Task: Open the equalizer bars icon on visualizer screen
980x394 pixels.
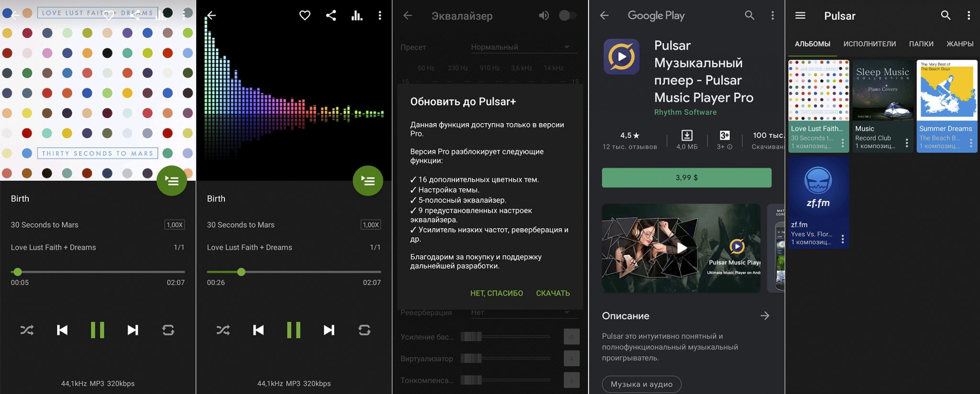Action: click(x=356, y=15)
